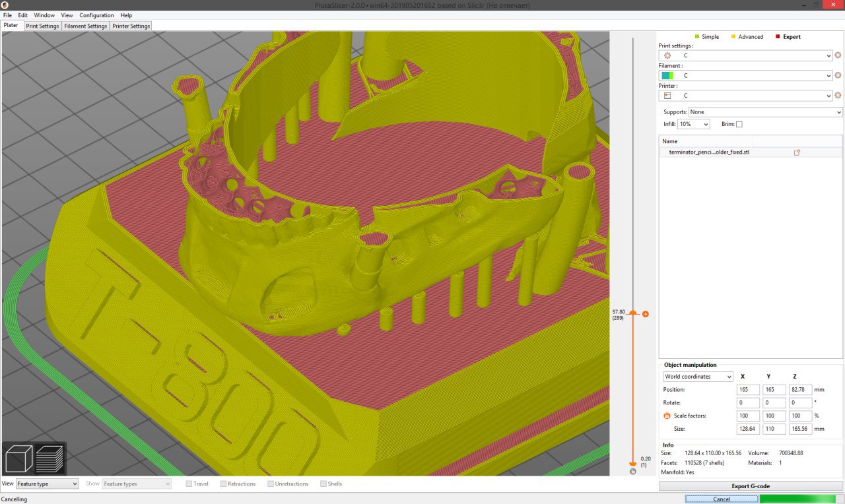
Task: Open the Help menu
Action: pyautogui.click(x=126, y=15)
